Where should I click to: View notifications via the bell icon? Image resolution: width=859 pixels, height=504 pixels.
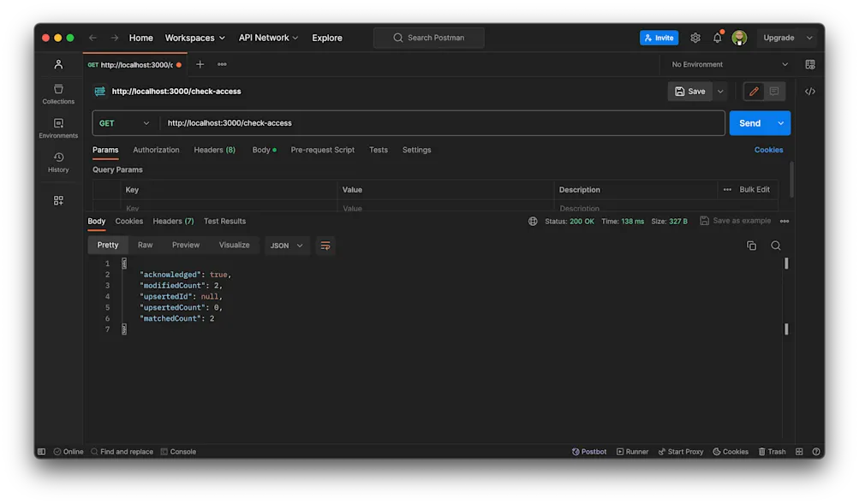pos(717,38)
